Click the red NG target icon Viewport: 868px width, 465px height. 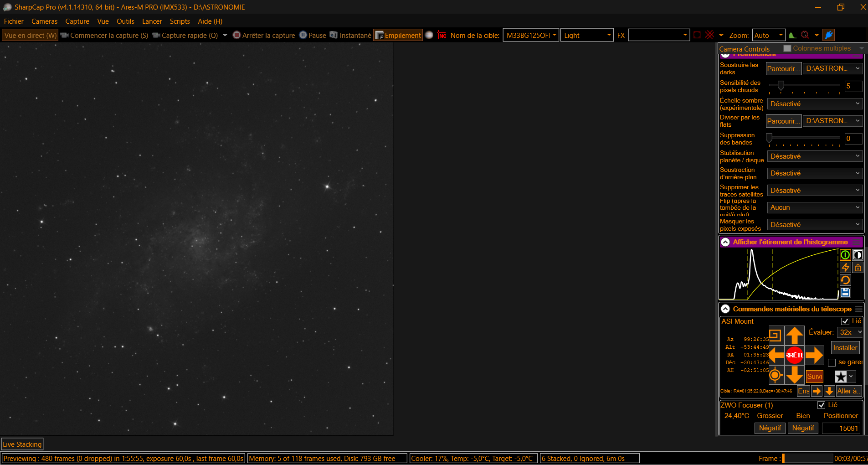pyautogui.click(x=442, y=35)
